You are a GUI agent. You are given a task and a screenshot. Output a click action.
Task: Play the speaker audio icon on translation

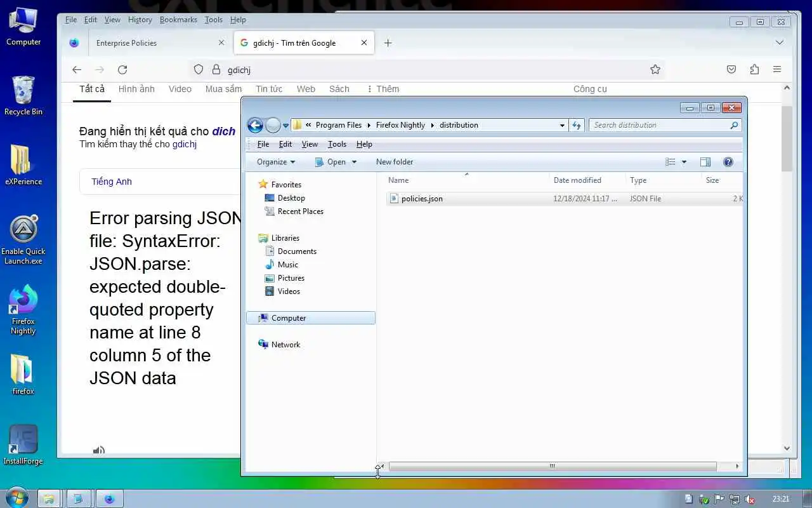[x=99, y=450]
